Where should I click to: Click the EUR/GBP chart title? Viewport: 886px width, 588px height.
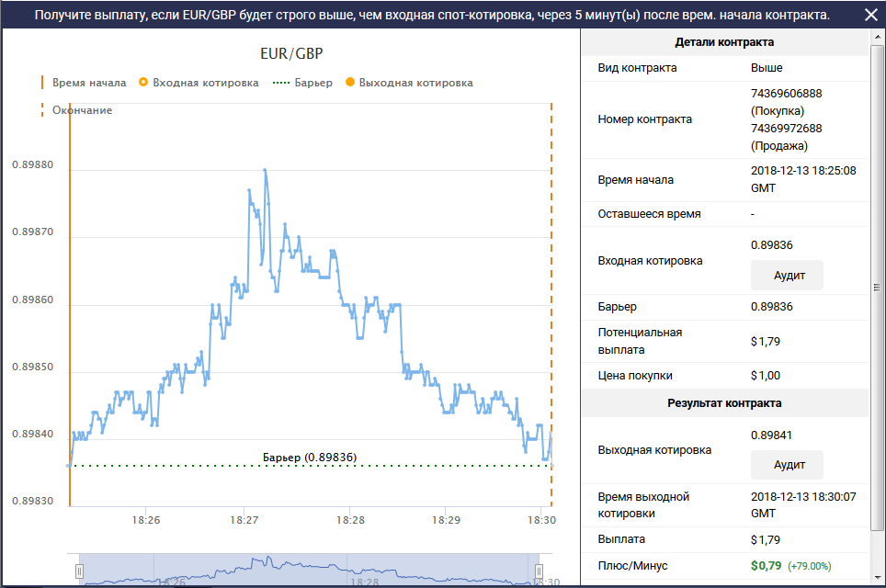click(x=291, y=53)
